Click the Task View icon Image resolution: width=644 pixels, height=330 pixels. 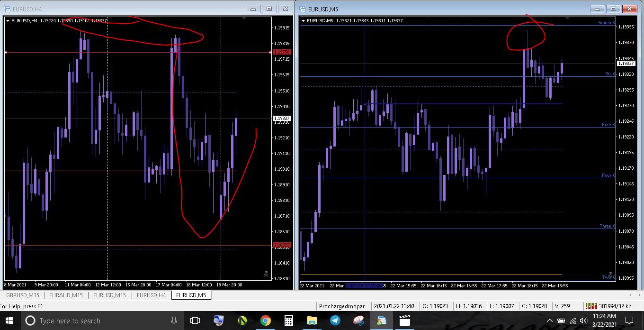(195, 321)
